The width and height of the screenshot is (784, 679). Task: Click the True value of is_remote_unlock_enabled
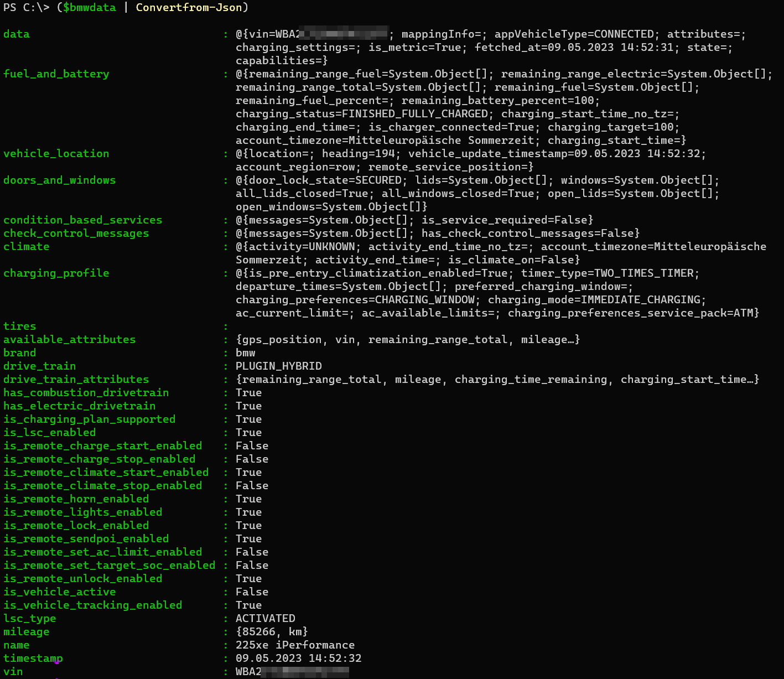249,578
